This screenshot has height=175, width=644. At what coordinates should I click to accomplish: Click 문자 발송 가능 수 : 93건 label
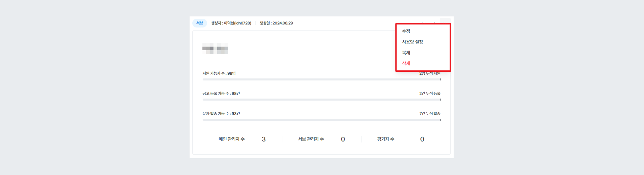tap(221, 114)
